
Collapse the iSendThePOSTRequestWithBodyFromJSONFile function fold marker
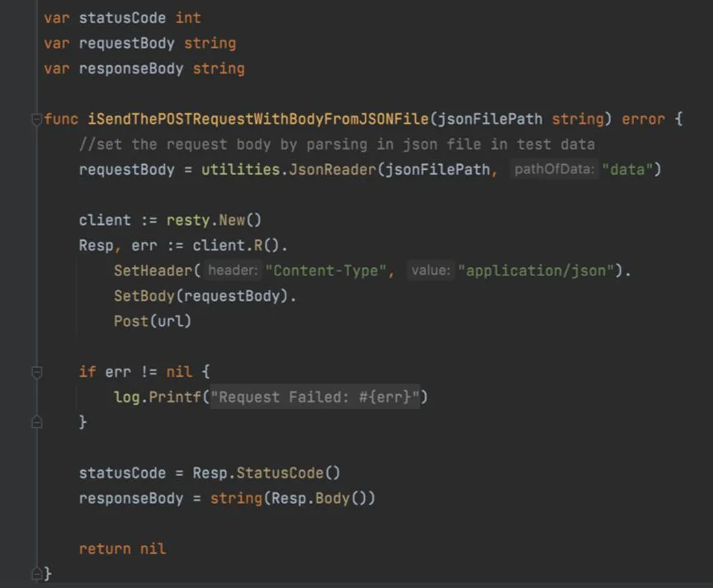click(37, 120)
